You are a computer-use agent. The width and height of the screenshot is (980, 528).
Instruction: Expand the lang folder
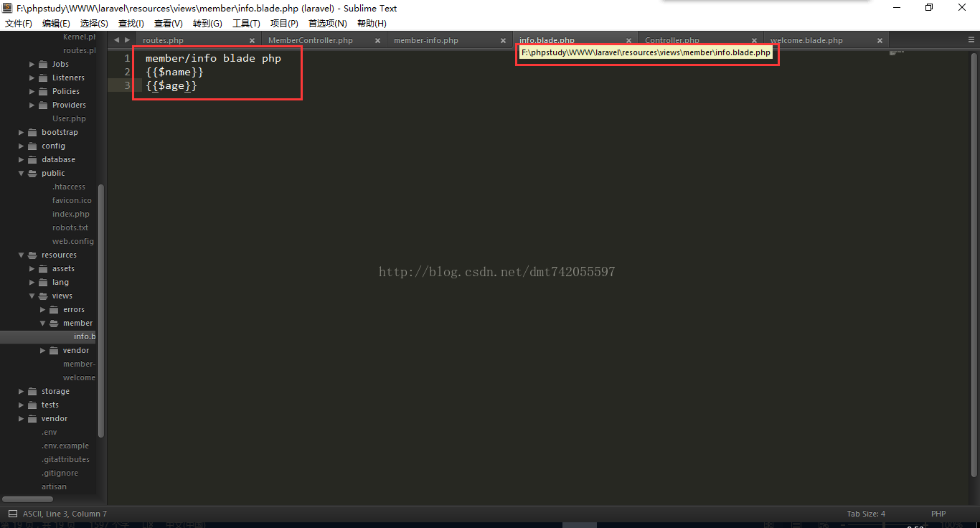tap(32, 282)
